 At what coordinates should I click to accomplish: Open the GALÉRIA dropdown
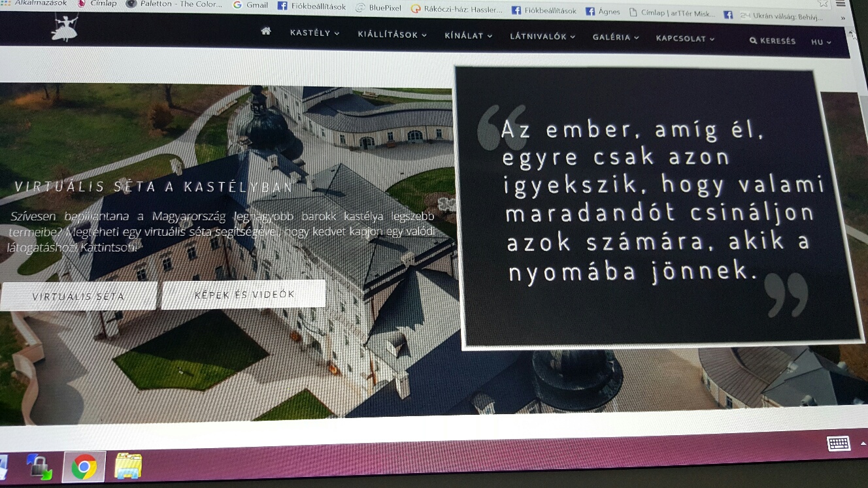pos(616,37)
